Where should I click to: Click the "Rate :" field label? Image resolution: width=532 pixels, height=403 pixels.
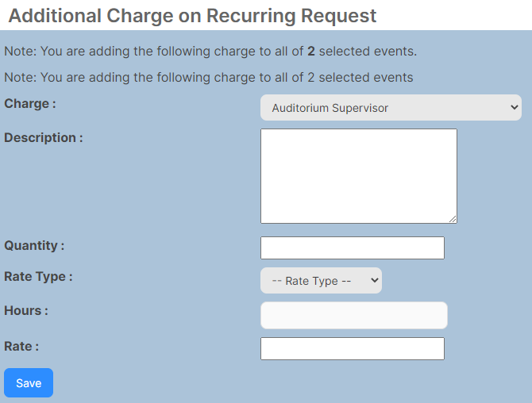coord(21,347)
